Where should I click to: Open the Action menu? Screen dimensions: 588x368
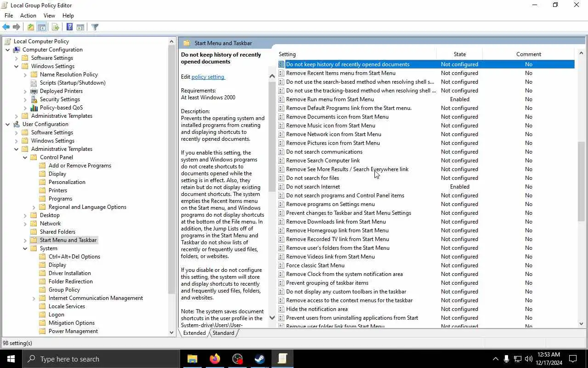28,15
